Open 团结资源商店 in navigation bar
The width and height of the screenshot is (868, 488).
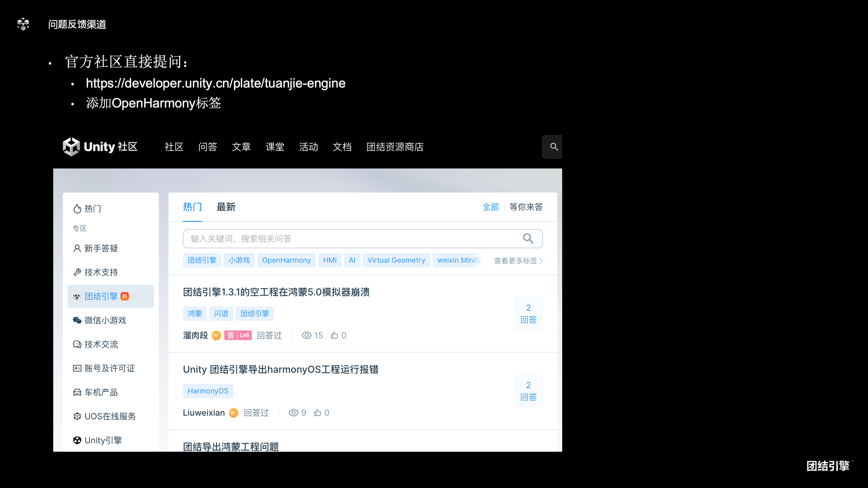click(395, 147)
